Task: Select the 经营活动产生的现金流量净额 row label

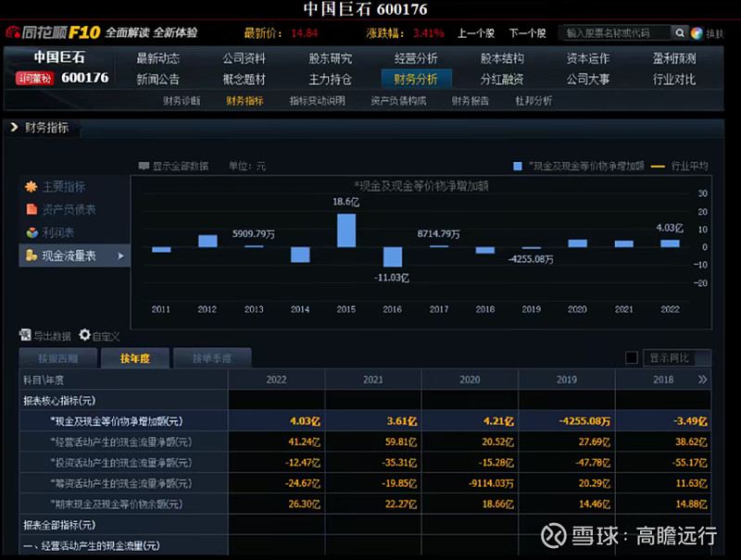Action: coord(121,442)
